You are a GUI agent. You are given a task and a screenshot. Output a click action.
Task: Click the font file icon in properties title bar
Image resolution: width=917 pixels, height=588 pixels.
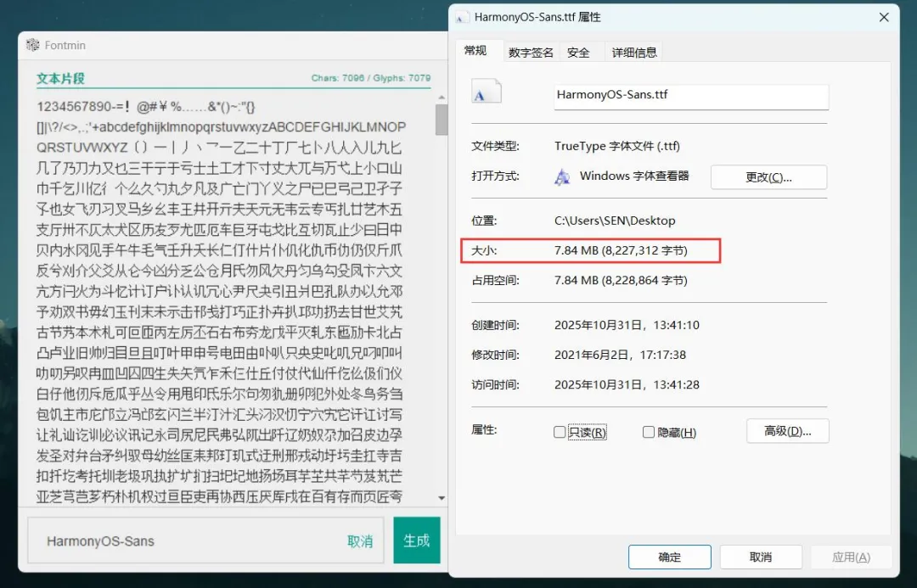pos(462,17)
